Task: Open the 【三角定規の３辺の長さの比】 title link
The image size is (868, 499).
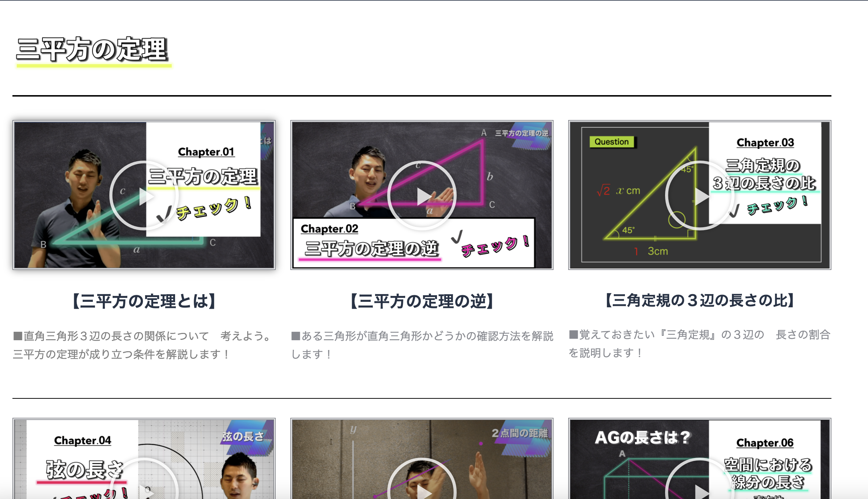Action: coord(700,301)
